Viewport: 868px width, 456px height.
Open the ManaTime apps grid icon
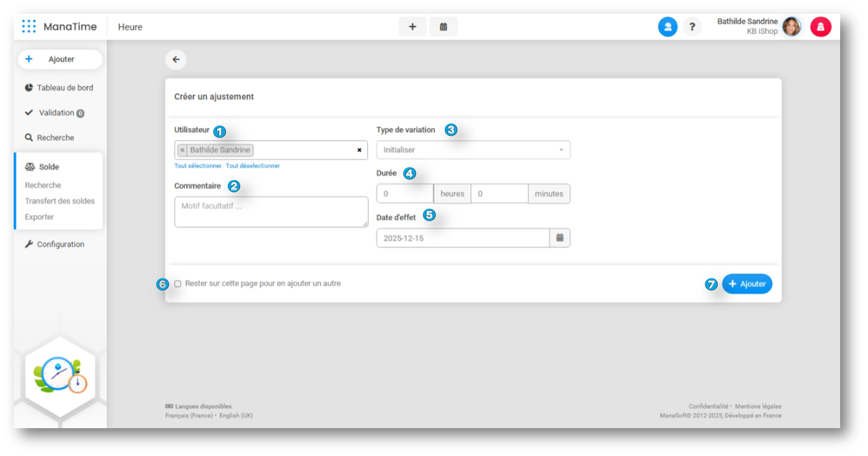(x=29, y=27)
